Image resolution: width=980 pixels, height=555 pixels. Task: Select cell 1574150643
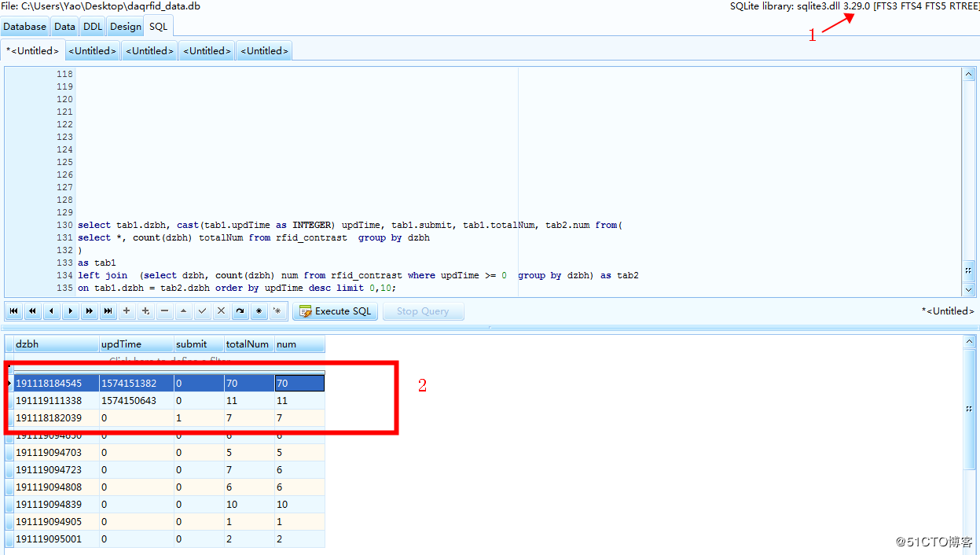(137, 401)
